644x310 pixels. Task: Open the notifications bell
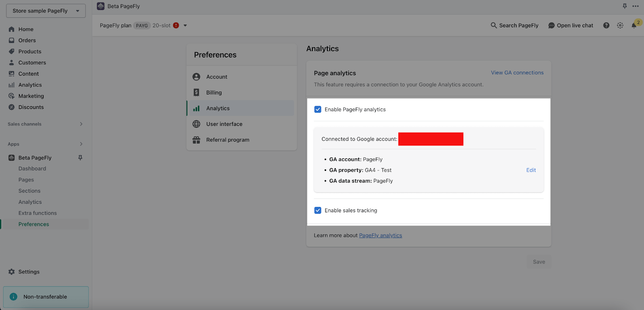point(634,25)
